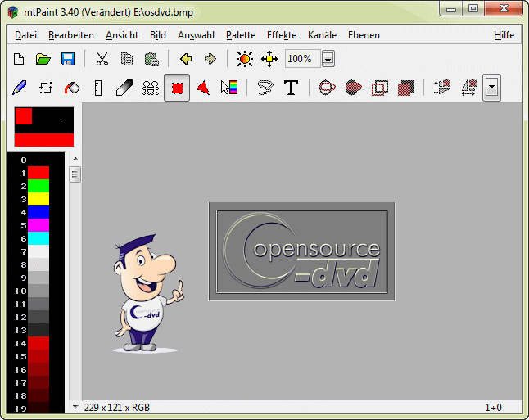
Task: Click the Text tool icon
Action: coord(291,88)
